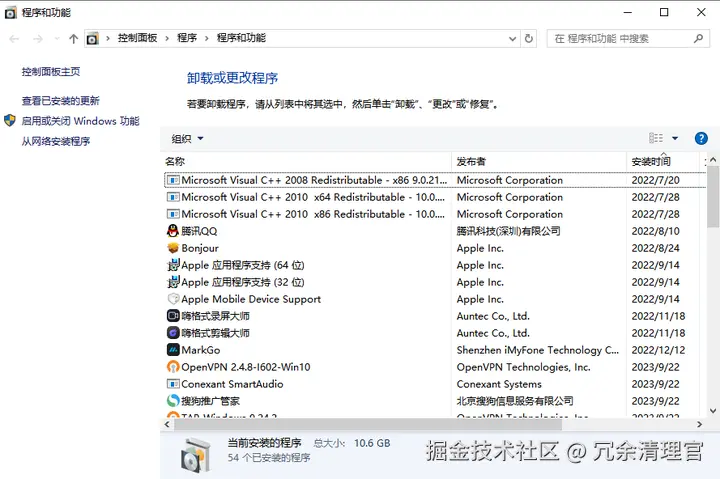Expand the view options dropdown arrow

click(x=675, y=138)
